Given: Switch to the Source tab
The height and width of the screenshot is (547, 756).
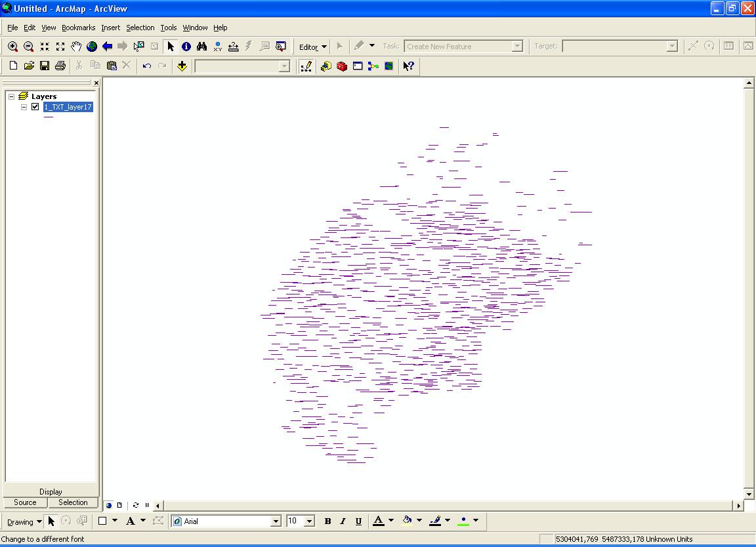Looking at the screenshot, I should tap(25, 502).
